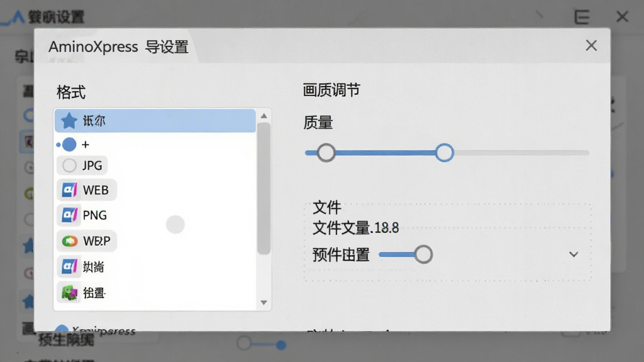Close the AminoXpress dialog
The image size is (644, 362).
[x=591, y=45]
